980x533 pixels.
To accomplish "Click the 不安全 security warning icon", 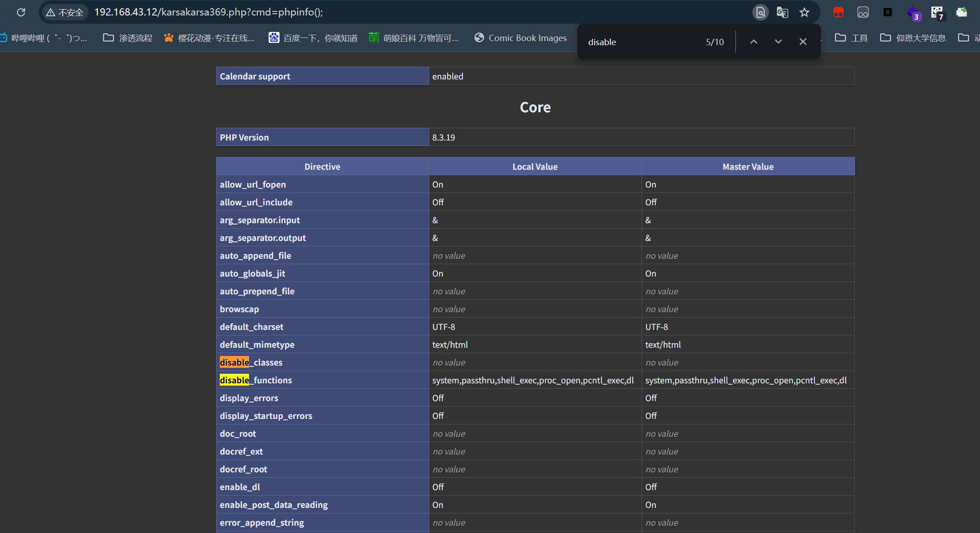I will tap(65, 12).
